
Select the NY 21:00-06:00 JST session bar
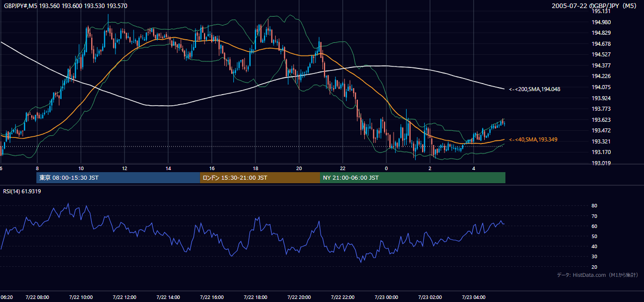(x=413, y=178)
